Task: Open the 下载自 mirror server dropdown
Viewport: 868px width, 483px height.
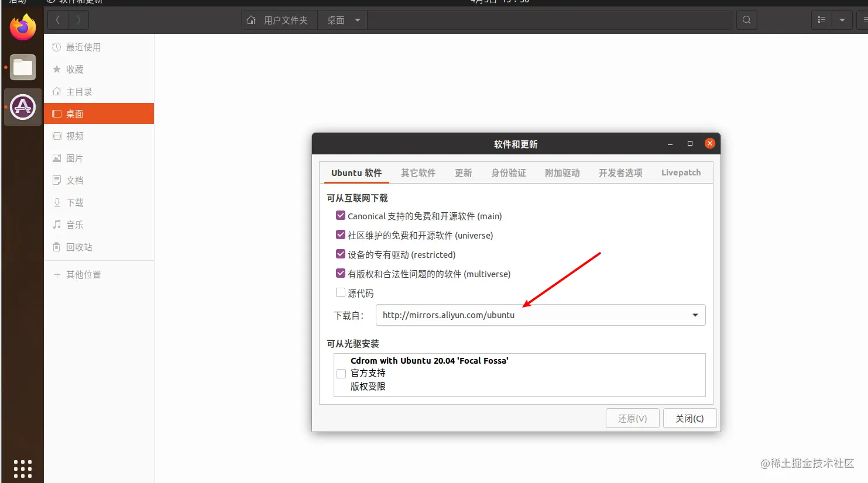Action: pyautogui.click(x=540, y=315)
